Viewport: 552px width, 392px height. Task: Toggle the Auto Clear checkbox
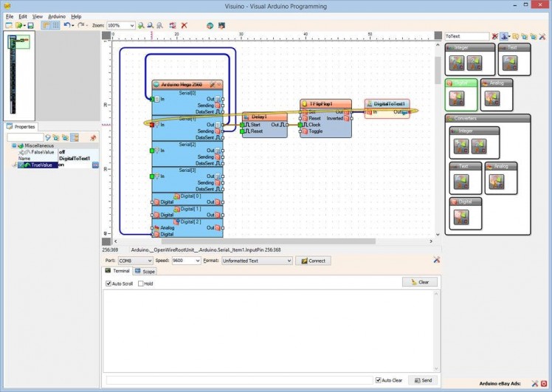[379, 380]
